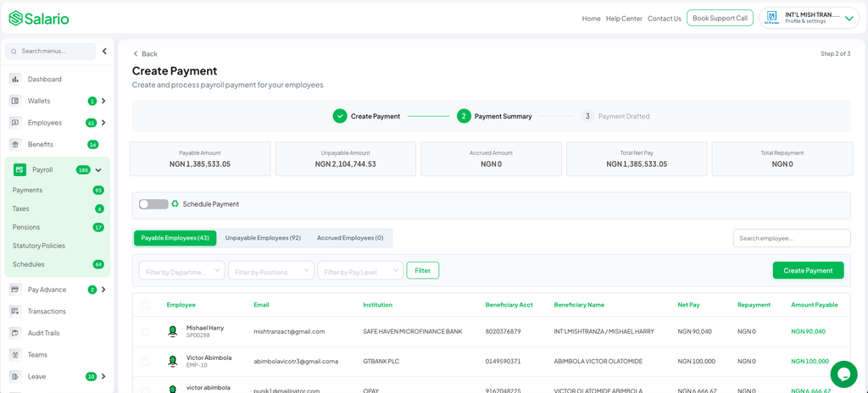The height and width of the screenshot is (393, 868).
Task: Switch to Accrued Employees (0) tab
Action: (x=350, y=238)
